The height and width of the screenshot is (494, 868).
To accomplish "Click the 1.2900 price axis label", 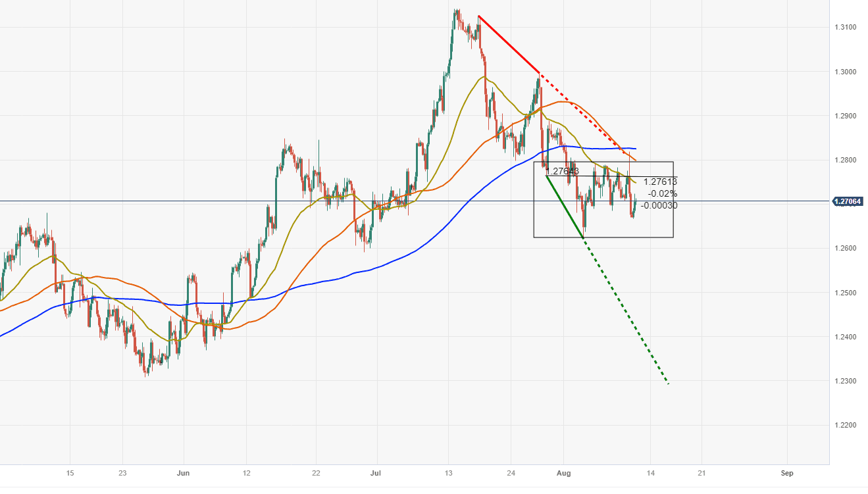I will pyautogui.click(x=845, y=116).
